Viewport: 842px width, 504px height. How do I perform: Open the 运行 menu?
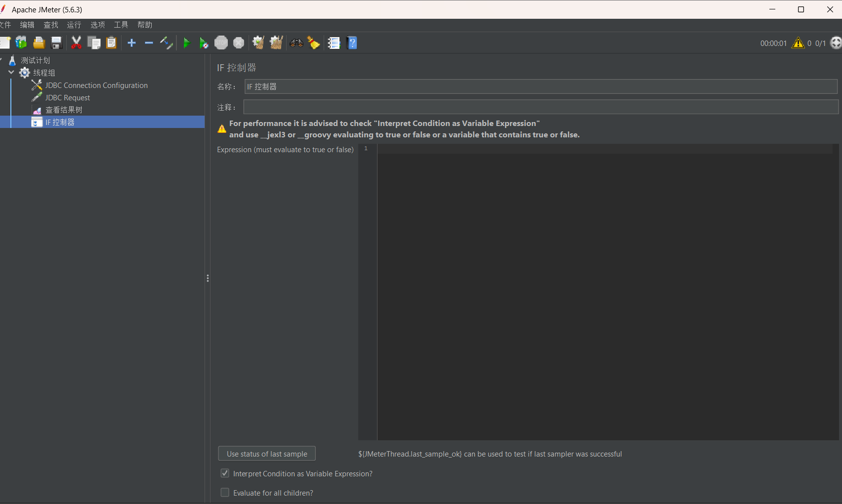[74, 25]
